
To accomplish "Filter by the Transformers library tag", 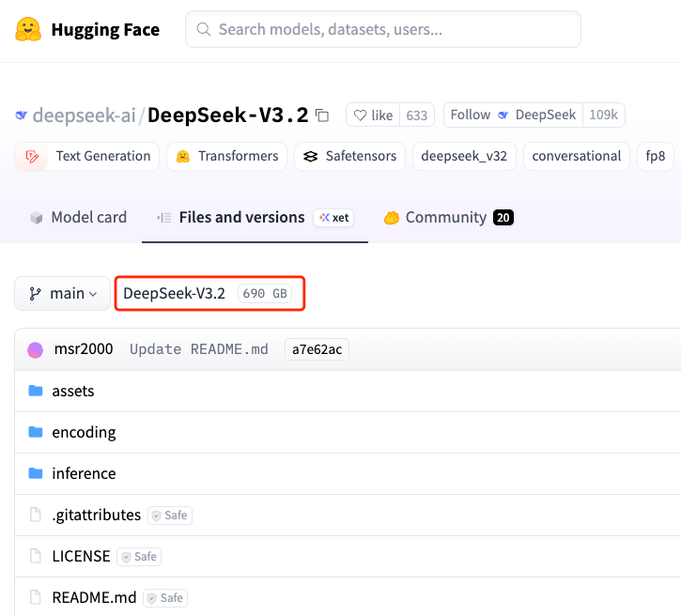I will click(226, 156).
